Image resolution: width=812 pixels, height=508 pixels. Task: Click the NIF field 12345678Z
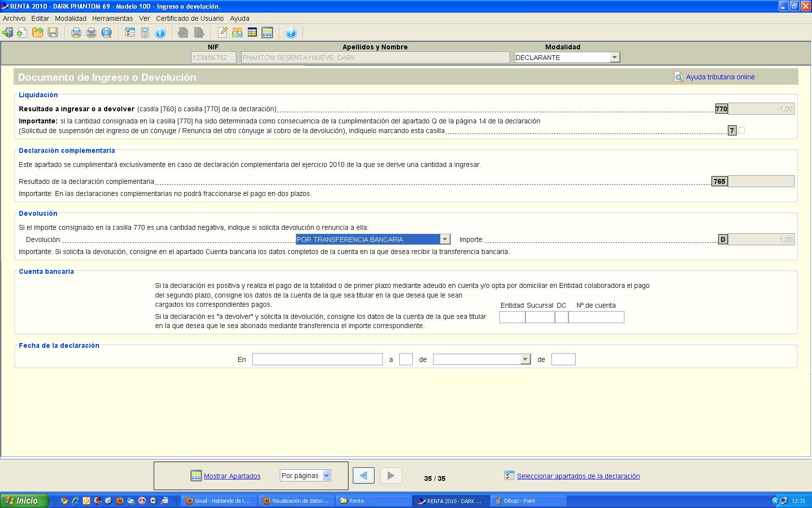click(x=213, y=58)
